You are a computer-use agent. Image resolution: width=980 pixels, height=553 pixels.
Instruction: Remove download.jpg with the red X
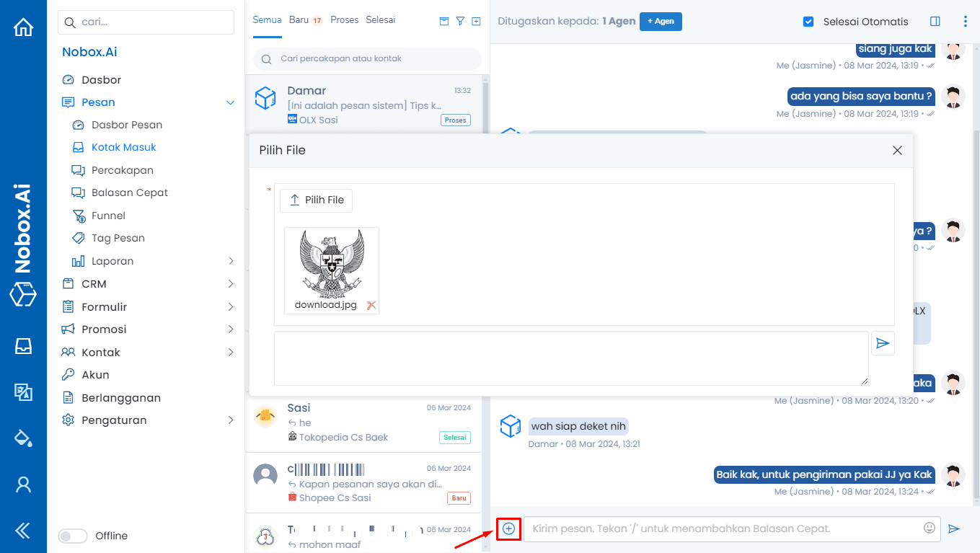371,306
